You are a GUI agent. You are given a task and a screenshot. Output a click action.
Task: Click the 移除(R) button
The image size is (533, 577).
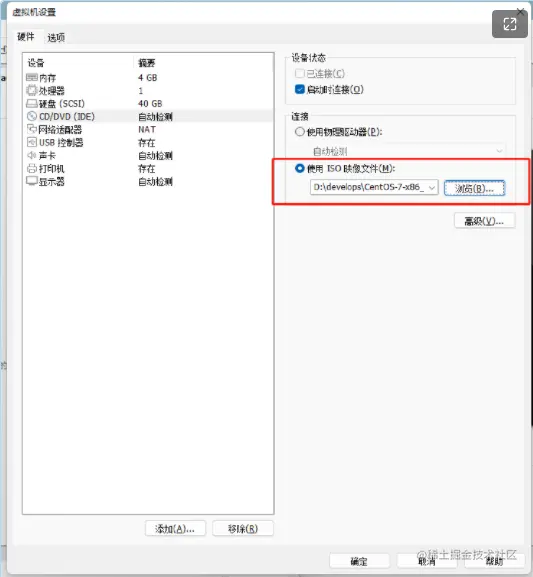[243, 529]
